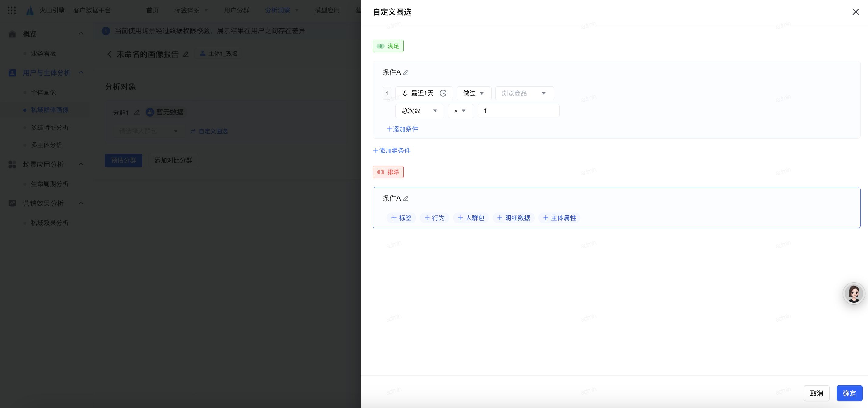This screenshot has width=868, height=408.
Task: Collapse 场景应用分析 section
Action: [81, 164]
